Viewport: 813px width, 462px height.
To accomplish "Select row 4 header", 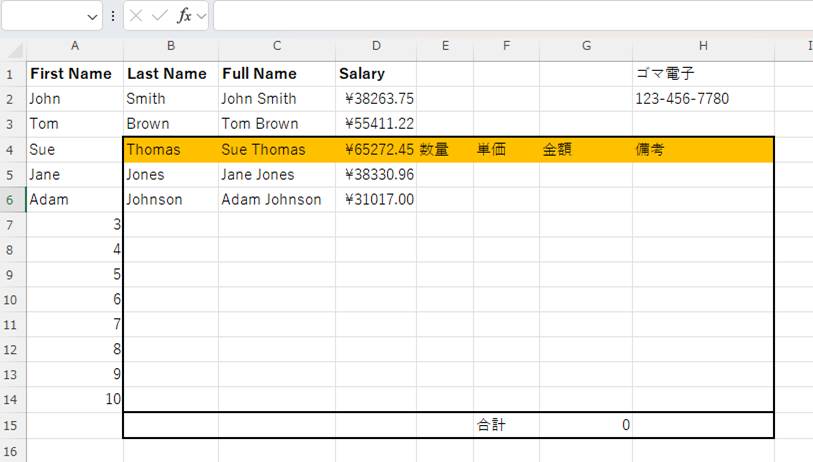I will coord(11,150).
